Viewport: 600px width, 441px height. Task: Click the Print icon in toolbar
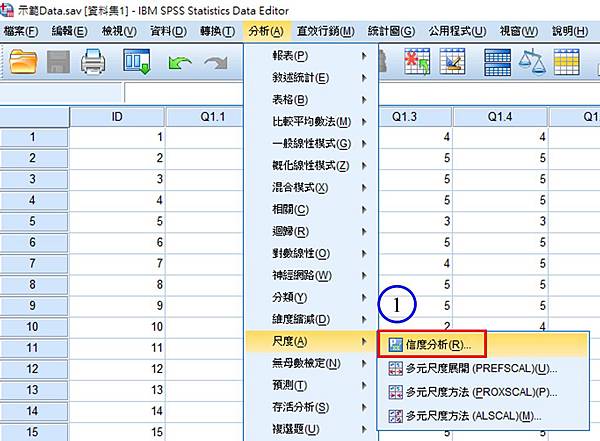pyautogui.click(x=93, y=62)
